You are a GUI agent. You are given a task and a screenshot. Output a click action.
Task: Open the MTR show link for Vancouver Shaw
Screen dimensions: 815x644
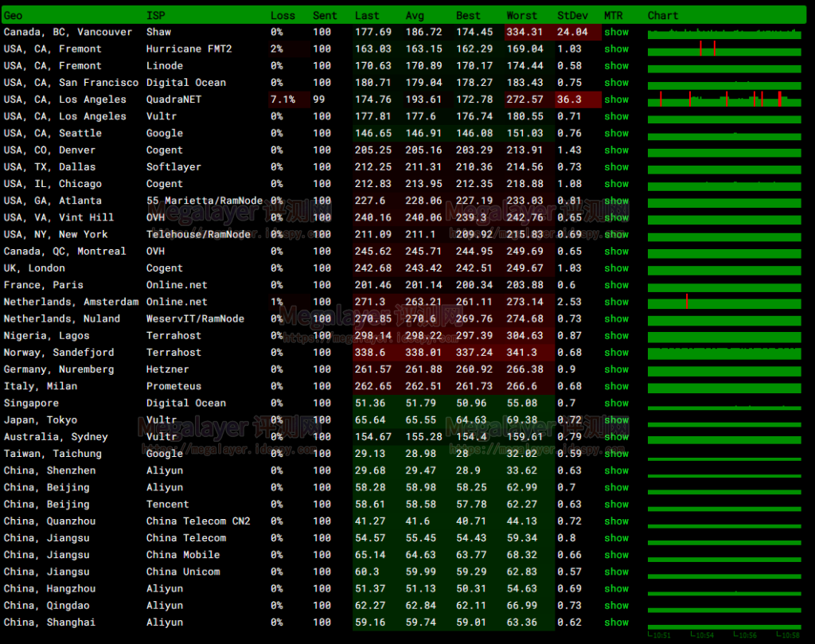pos(617,32)
